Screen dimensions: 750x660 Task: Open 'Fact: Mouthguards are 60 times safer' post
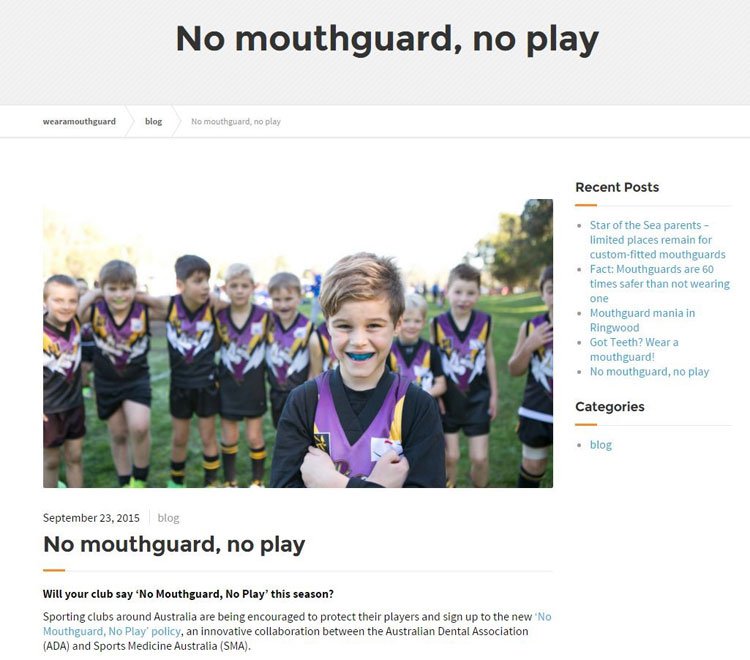(x=660, y=284)
